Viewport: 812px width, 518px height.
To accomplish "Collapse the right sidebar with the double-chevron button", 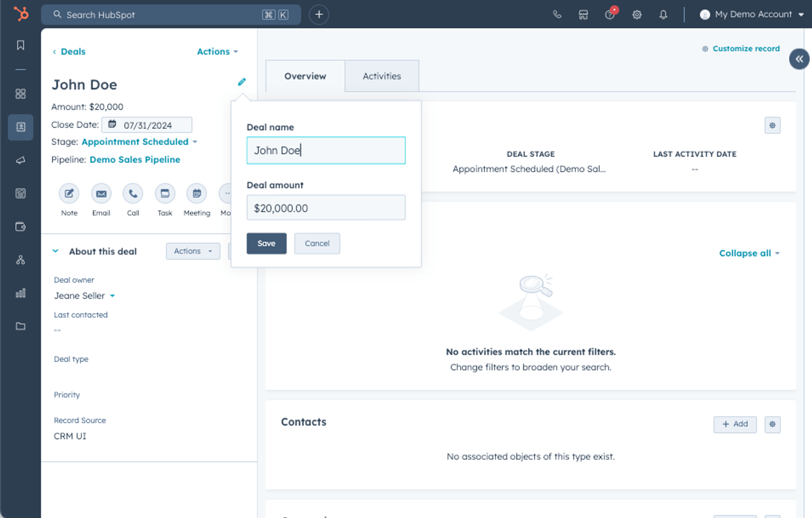I will (x=799, y=59).
